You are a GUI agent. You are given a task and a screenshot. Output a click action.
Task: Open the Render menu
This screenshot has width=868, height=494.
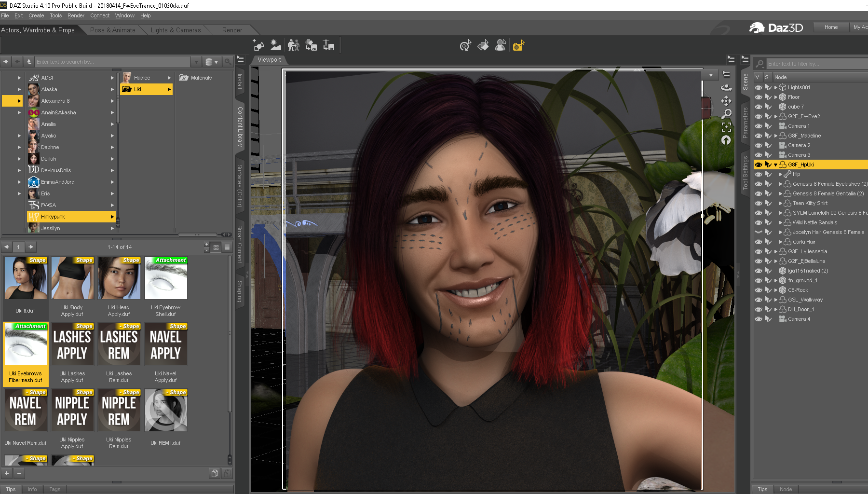(x=76, y=15)
